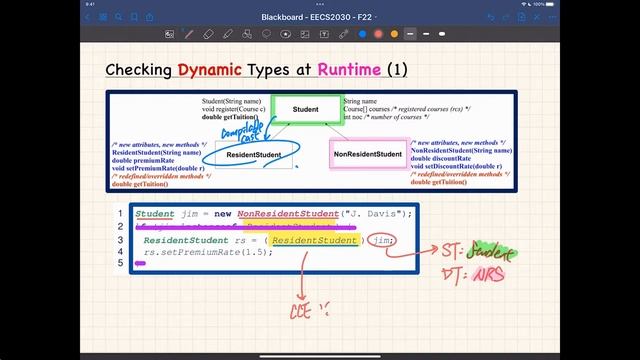This screenshot has height=360, width=640.
Task: Tap the circled 'jim' in line 3
Action: [382, 240]
